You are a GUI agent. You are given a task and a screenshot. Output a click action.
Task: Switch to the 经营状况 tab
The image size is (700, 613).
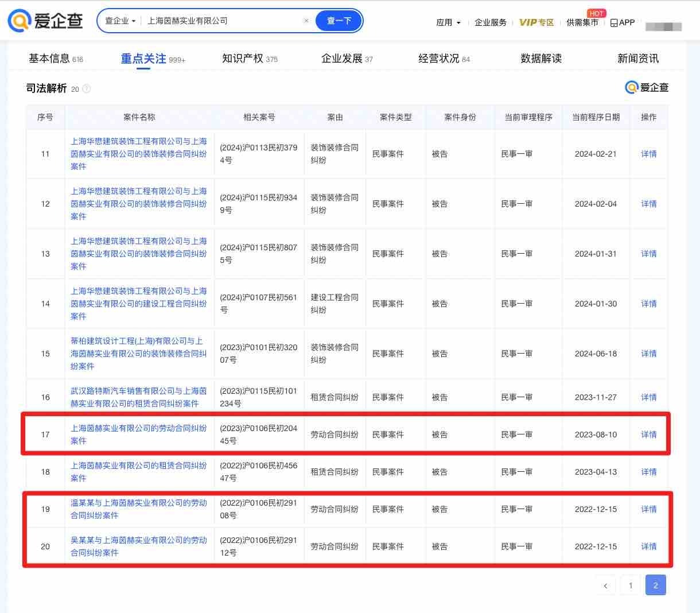[x=444, y=59]
